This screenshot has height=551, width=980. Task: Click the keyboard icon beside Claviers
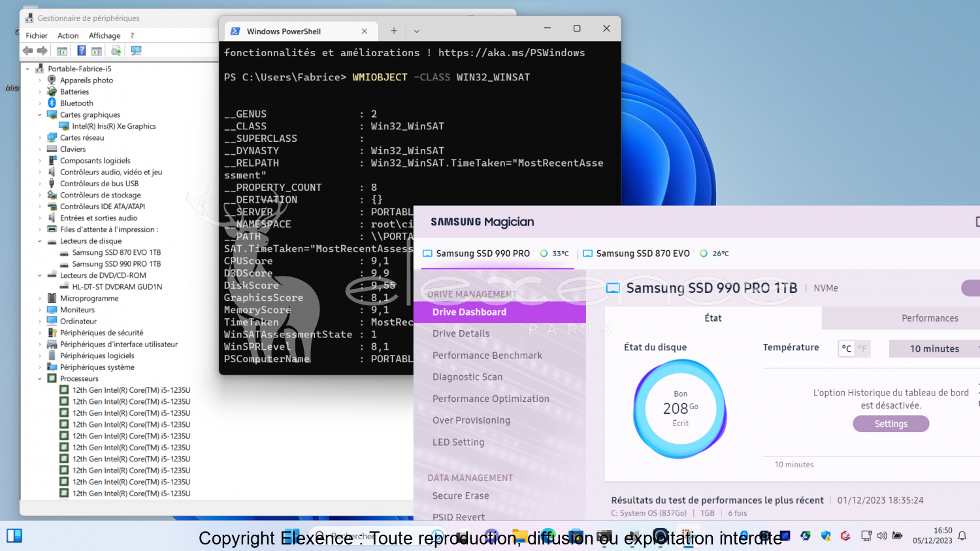(x=52, y=149)
